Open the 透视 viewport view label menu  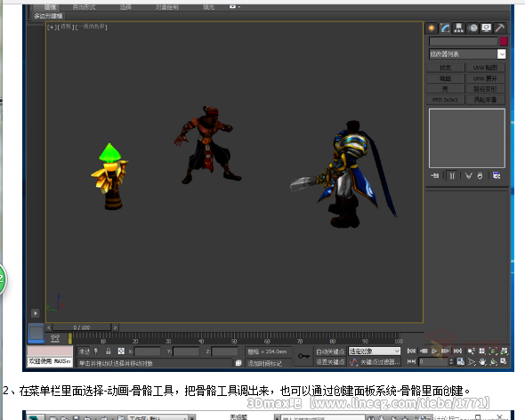coord(66,27)
